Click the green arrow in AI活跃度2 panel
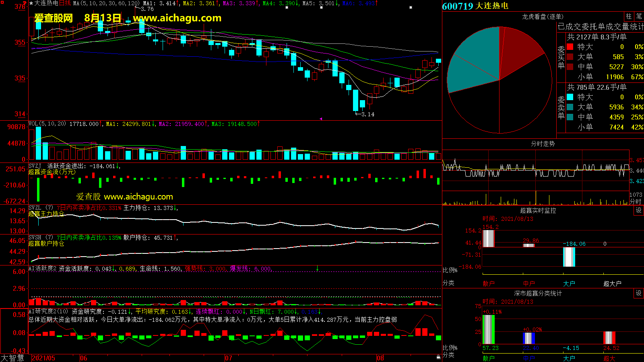This screenshot has width=644, height=362. click(317, 268)
